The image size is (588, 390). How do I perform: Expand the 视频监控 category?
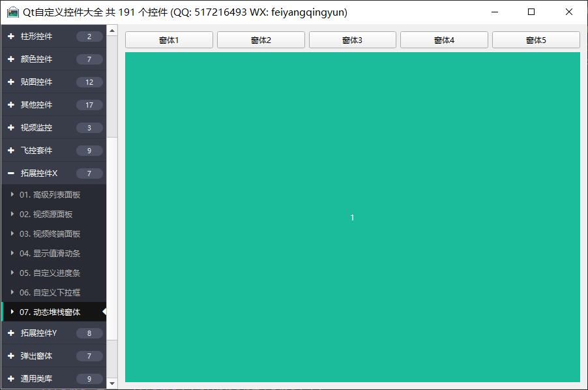click(37, 128)
